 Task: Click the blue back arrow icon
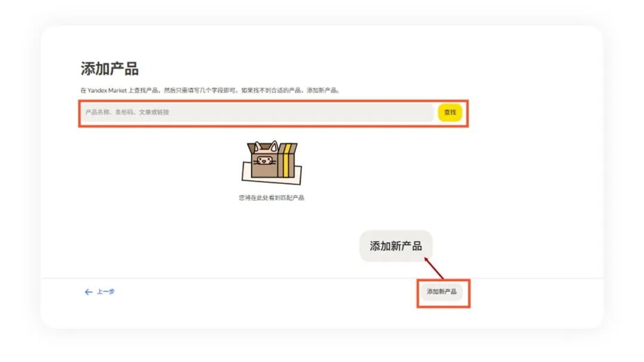tap(88, 292)
